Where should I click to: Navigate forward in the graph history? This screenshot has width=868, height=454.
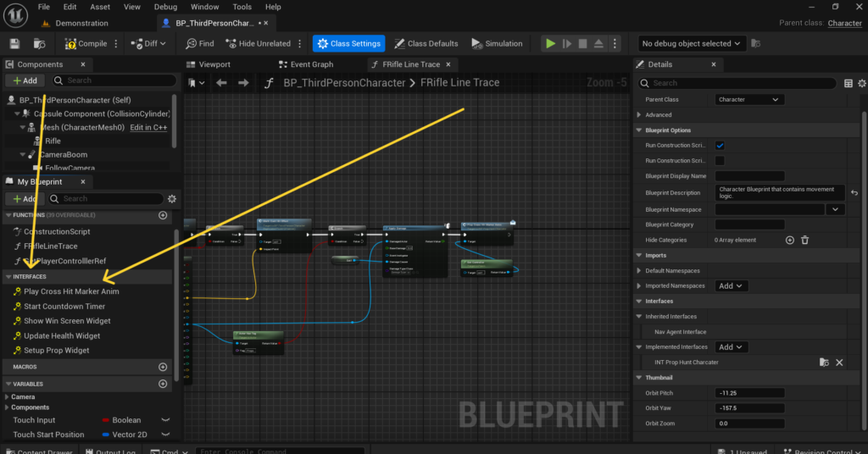(243, 83)
